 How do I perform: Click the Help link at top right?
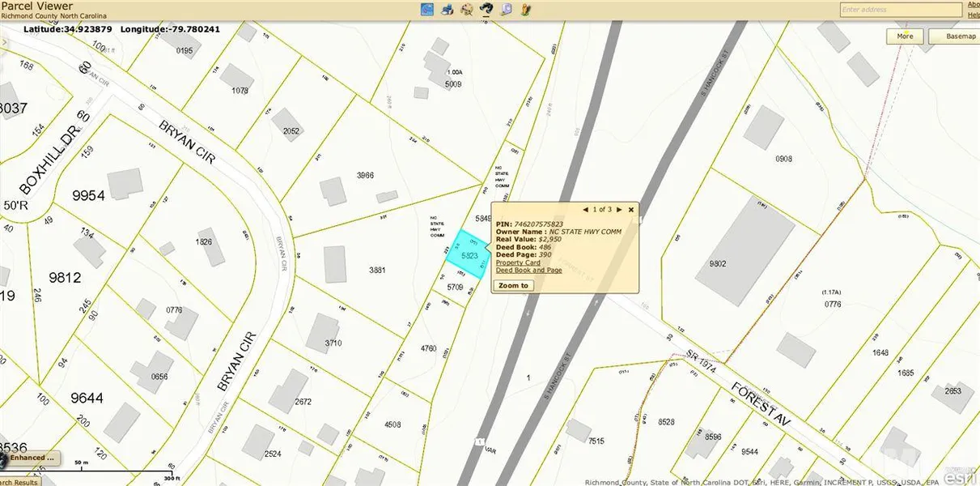(974, 15)
